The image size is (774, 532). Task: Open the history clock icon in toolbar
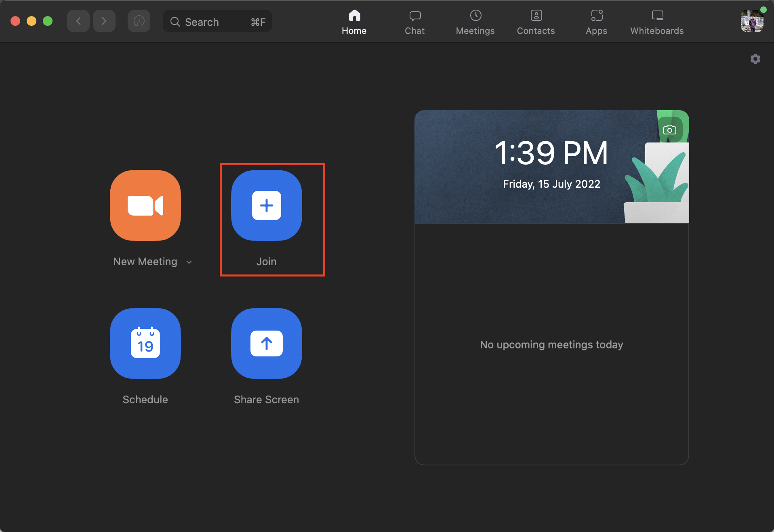139,21
